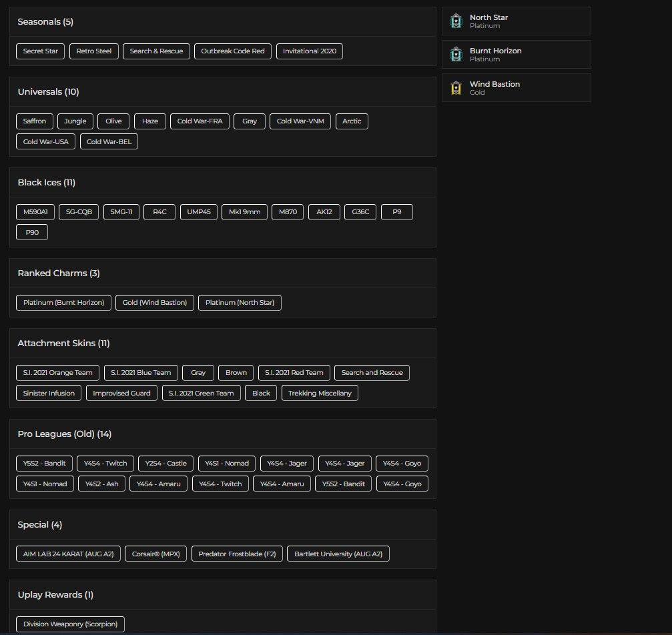Select the Olive universal skin

pyautogui.click(x=113, y=121)
